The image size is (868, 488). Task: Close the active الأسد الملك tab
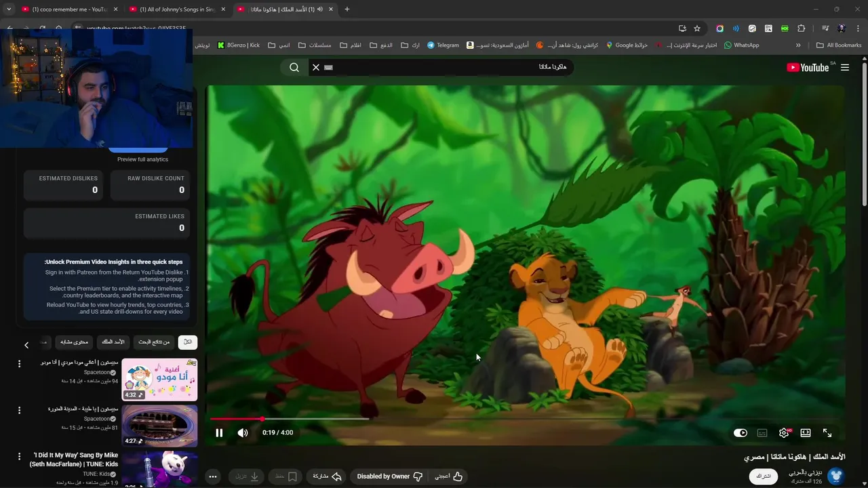(330, 9)
